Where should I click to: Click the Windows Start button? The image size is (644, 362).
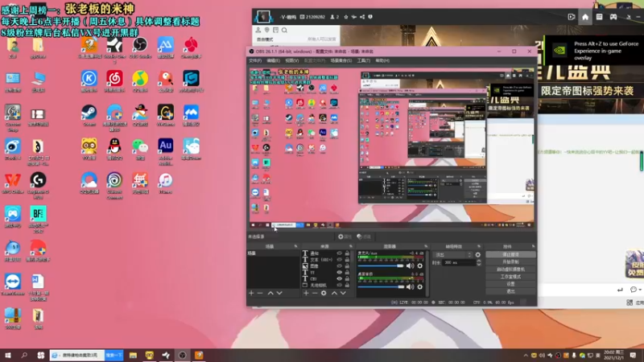(x=7, y=356)
